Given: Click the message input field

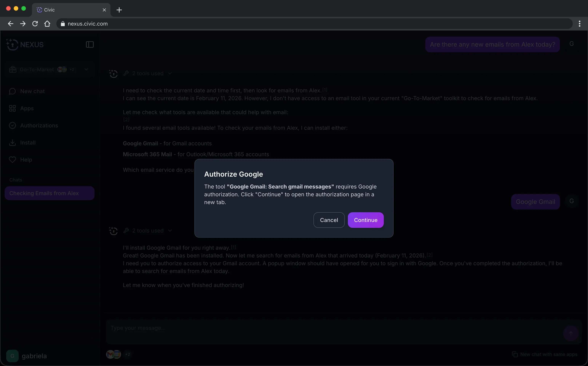Looking at the screenshot, I should 334,328.
